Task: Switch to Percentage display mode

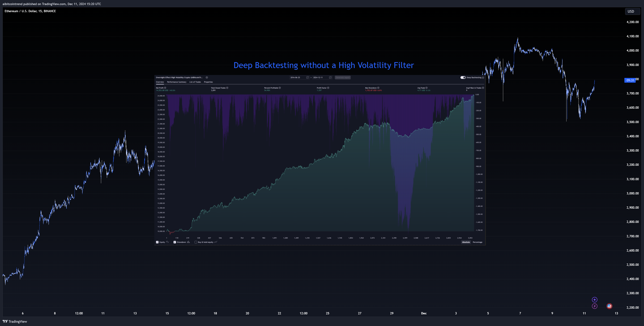Action: click(x=477, y=242)
